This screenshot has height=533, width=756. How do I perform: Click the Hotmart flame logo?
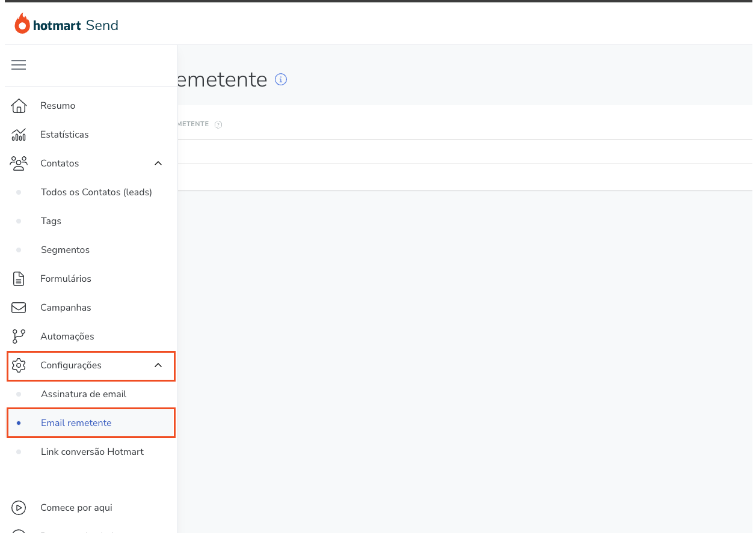pyautogui.click(x=22, y=24)
